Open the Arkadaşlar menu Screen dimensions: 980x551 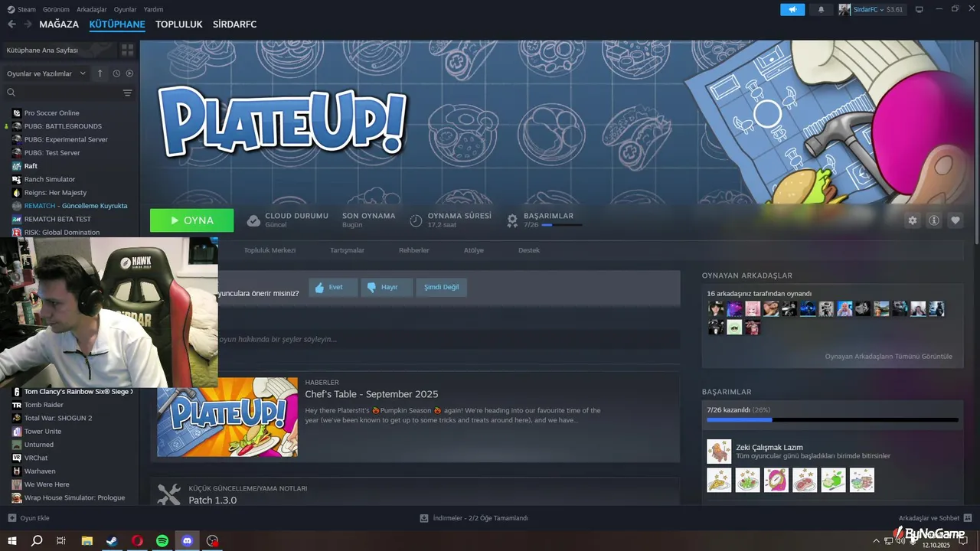92,9
